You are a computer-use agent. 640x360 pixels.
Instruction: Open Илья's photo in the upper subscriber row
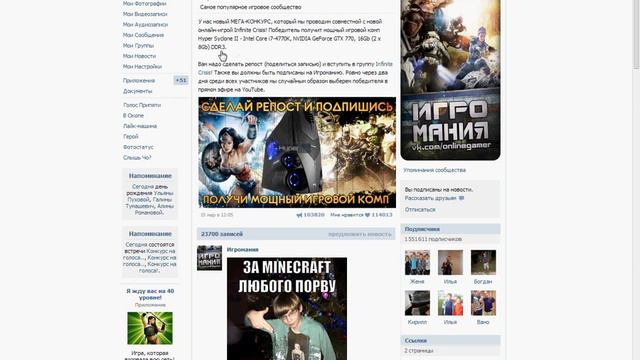[x=450, y=262]
